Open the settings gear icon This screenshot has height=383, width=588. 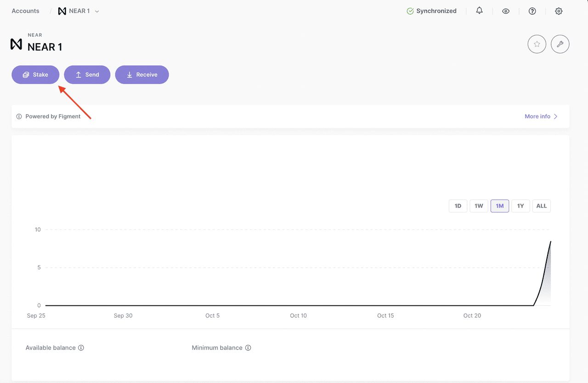pyautogui.click(x=559, y=11)
